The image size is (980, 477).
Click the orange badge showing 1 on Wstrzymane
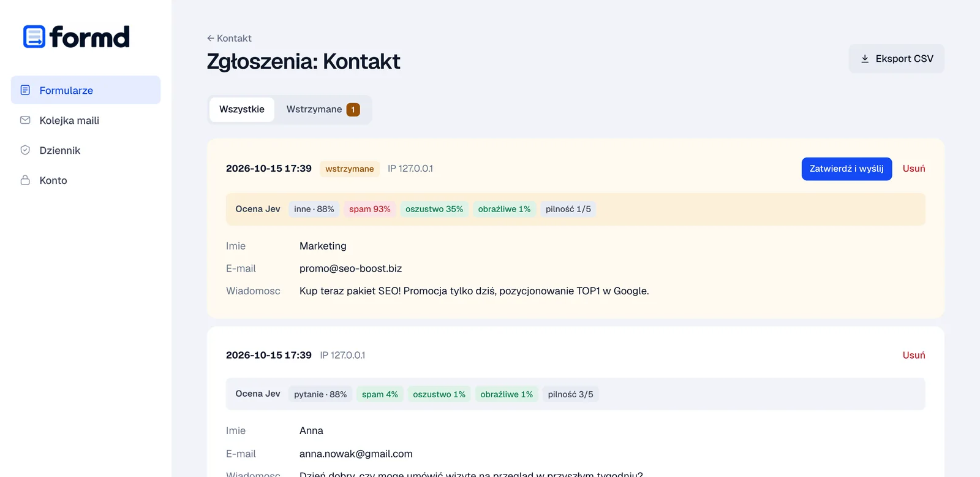pos(353,109)
